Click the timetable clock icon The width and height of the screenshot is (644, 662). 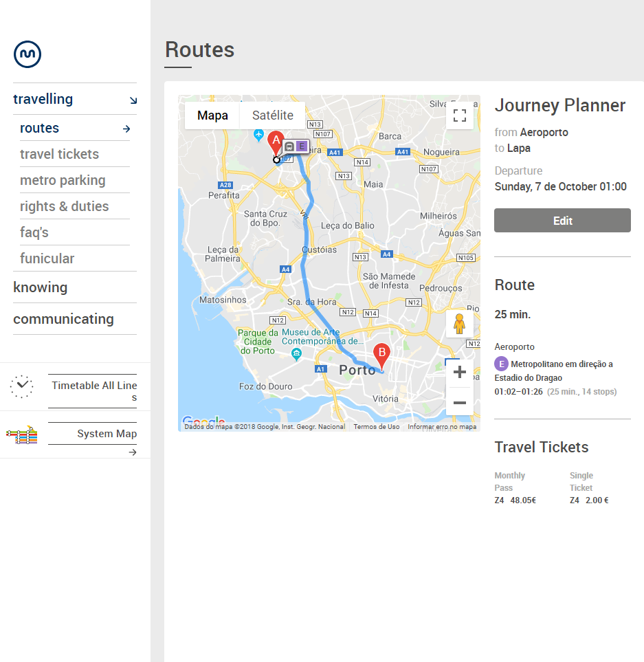(x=21, y=386)
